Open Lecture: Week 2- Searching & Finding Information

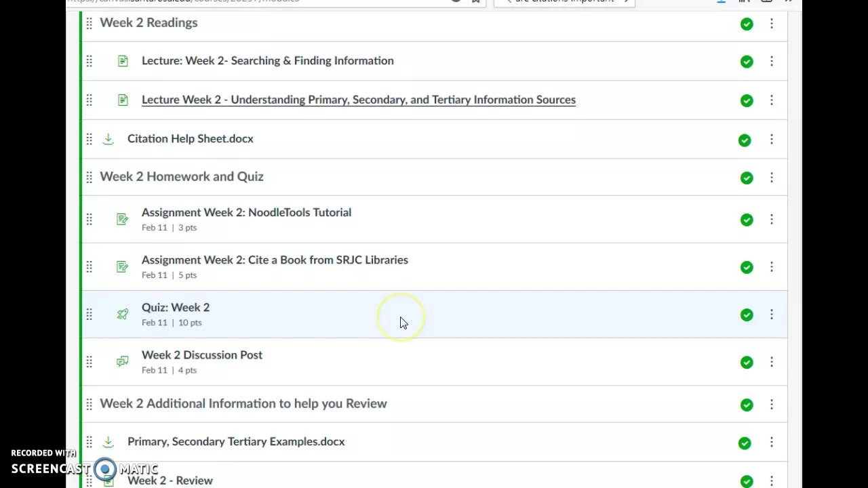coord(267,61)
